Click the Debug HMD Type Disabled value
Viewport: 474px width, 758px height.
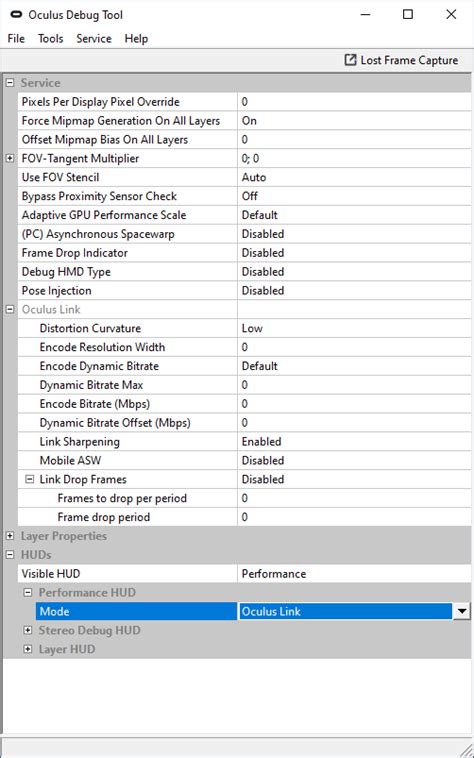pyautogui.click(x=354, y=272)
